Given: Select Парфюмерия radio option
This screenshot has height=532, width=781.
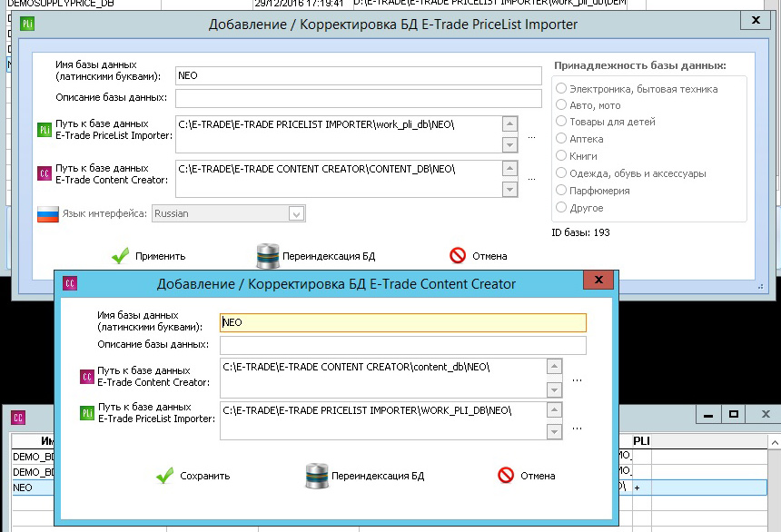Looking at the screenshot, I should (x=561, y=190).
